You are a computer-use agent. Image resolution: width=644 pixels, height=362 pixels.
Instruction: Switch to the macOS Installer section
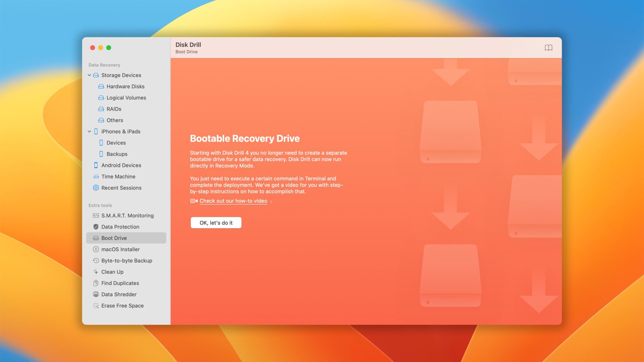point(120,249)
